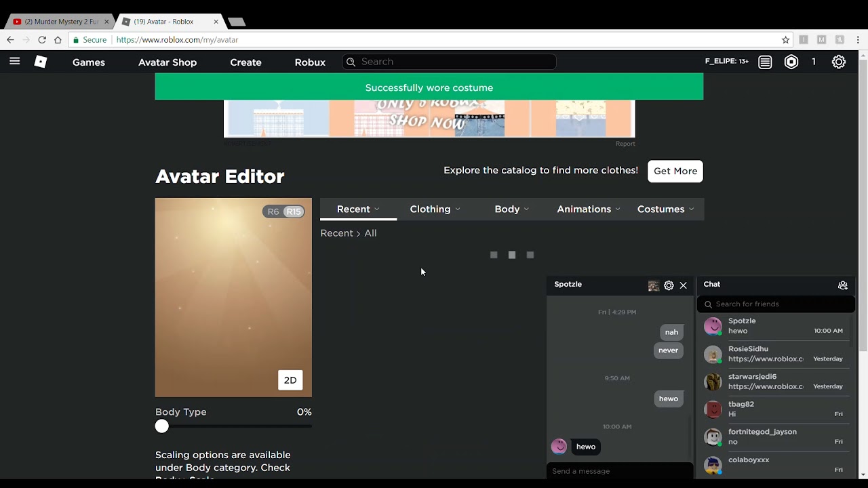This screenshot has height=488, width=868.
Task: Open the tbag82 conversation row
Action: point(776,409)
